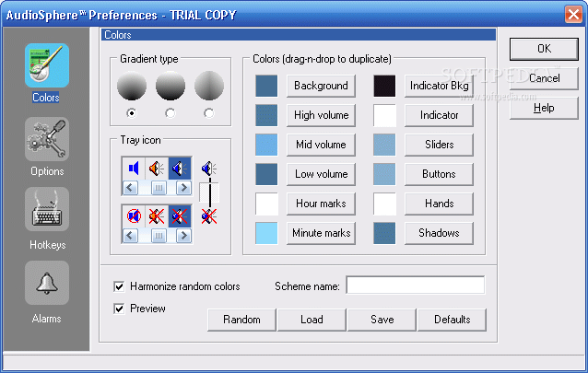The height and width of the screenshot is (373, 588).
Task: Click the Shadows button
Action: [439, 233]
